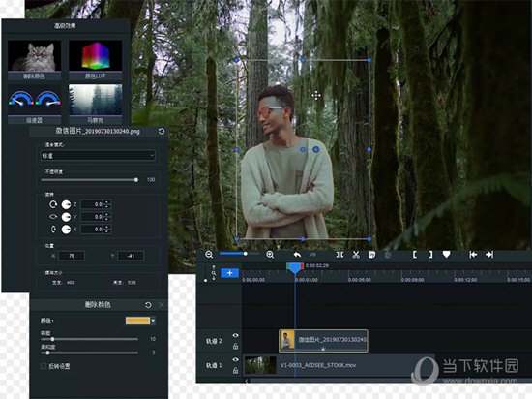
Task: Click the softness slider set to 5
Action: point(90,353)
